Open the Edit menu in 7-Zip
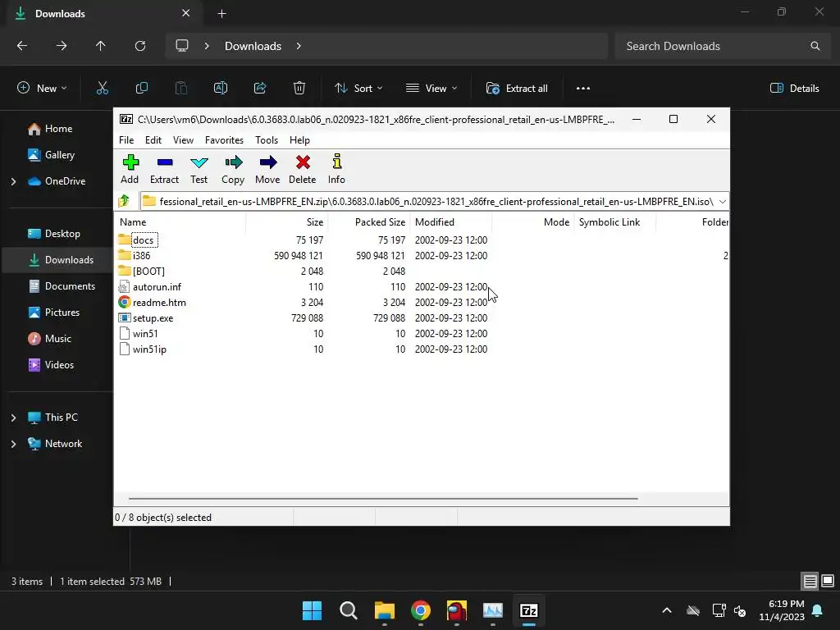This screenshot has width=840, height=630. tap(153, 139)
